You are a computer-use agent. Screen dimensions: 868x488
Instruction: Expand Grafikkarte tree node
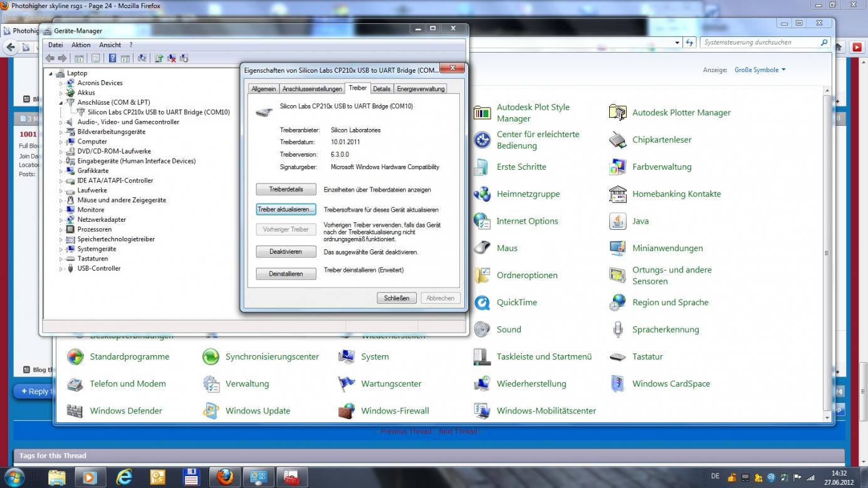click(x=61, y=171)
